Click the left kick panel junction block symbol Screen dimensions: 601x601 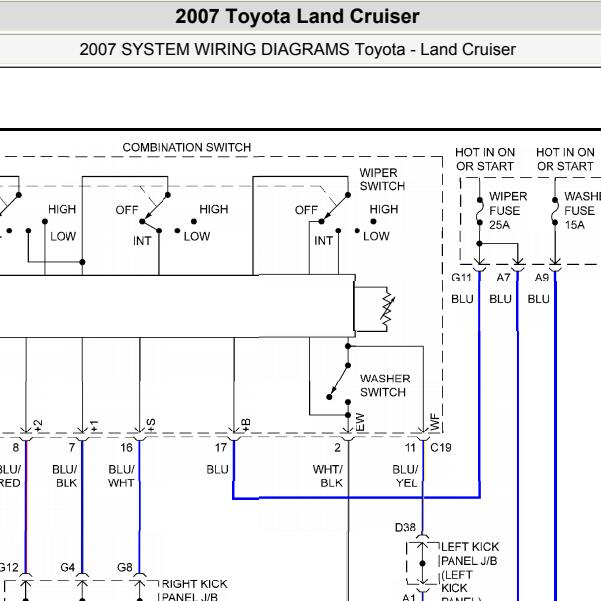422,563
